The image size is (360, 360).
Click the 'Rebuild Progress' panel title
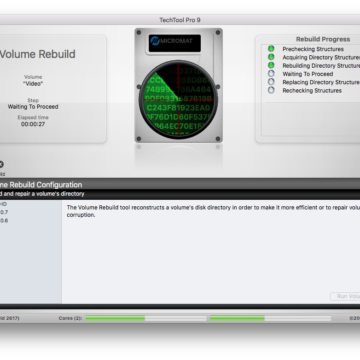(x=323, y=39)
